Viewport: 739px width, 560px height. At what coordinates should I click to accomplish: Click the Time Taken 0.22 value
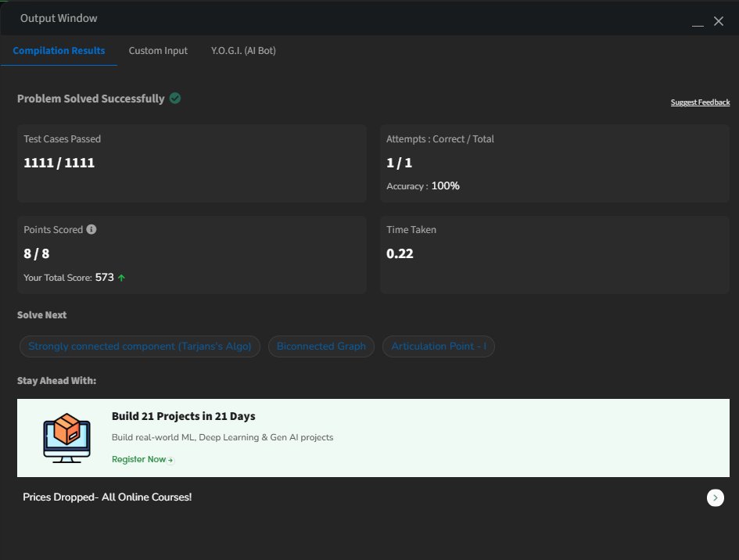pyautogui.click(x=400, y=254)
